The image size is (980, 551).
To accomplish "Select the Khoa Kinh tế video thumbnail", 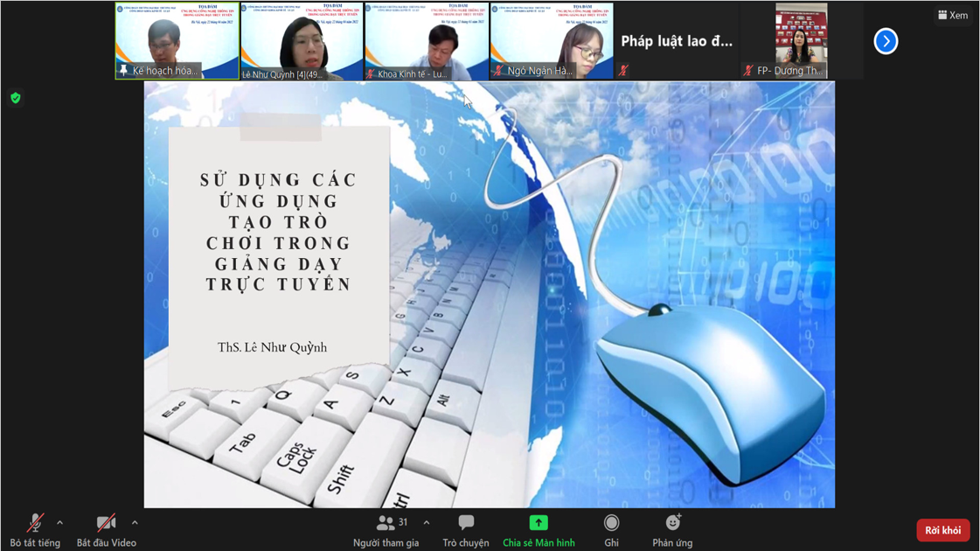I will pyautogui.click(x=427, y=41).
